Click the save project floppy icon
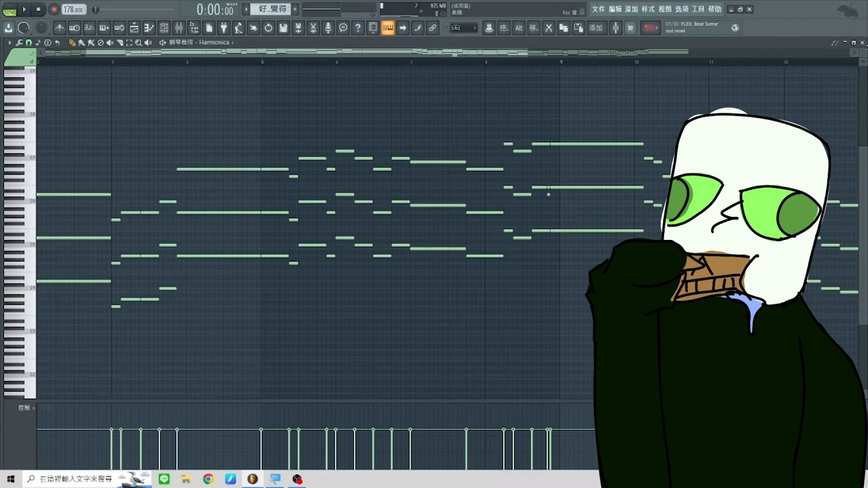 click(x=283, y=28)
